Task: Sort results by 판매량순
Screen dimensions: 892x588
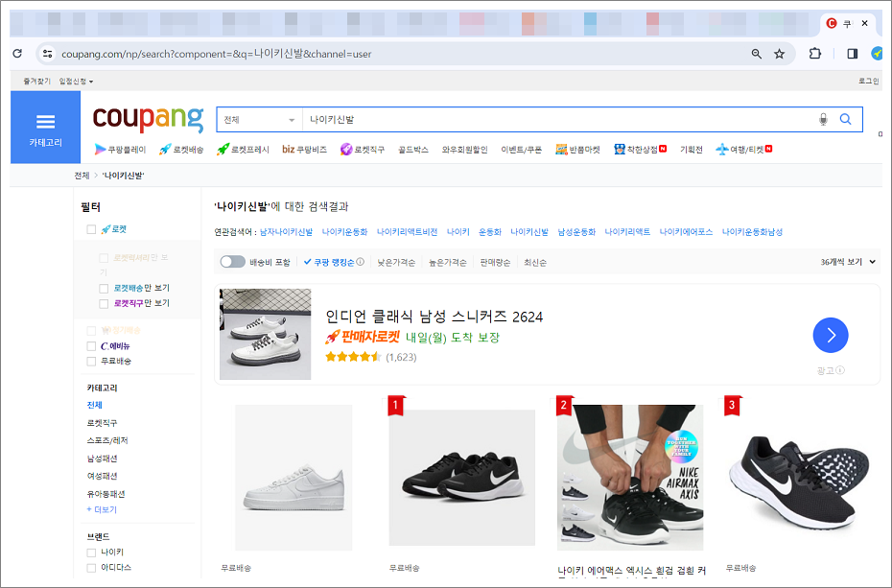Action: click(495, 262)
